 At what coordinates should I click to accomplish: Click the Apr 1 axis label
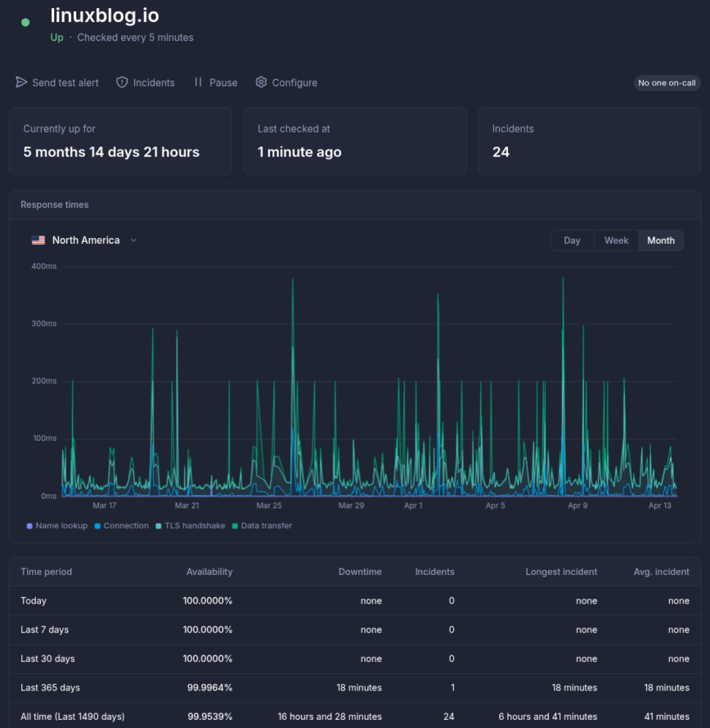pyautogui.click(x=413, y=506)
